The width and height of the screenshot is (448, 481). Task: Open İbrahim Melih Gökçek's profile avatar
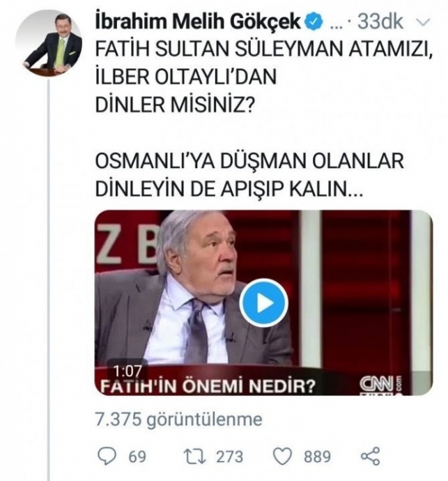[49, 43]
